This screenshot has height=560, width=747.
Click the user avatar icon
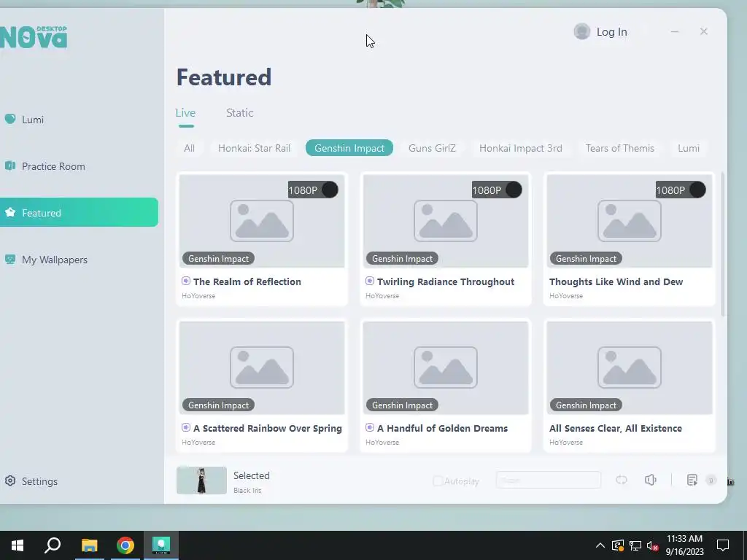click(581, 32)
